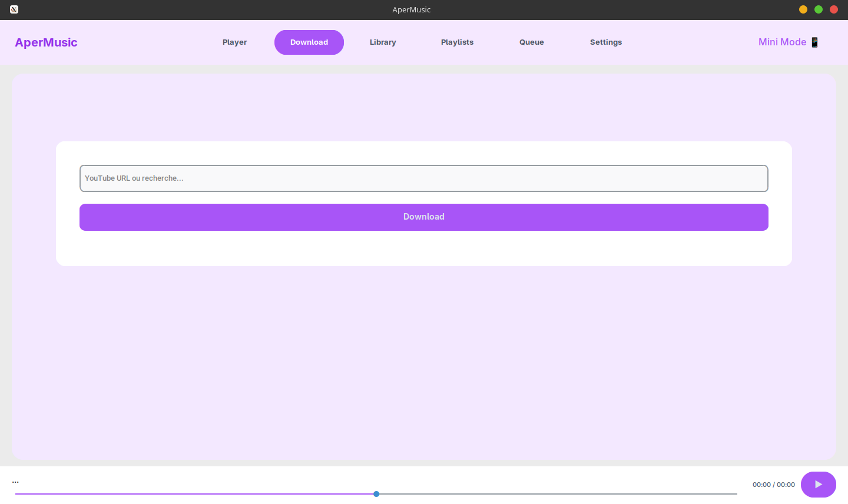
Task: Activate Mini Mode
Action: pyautogui.click(x=789, y=42)
